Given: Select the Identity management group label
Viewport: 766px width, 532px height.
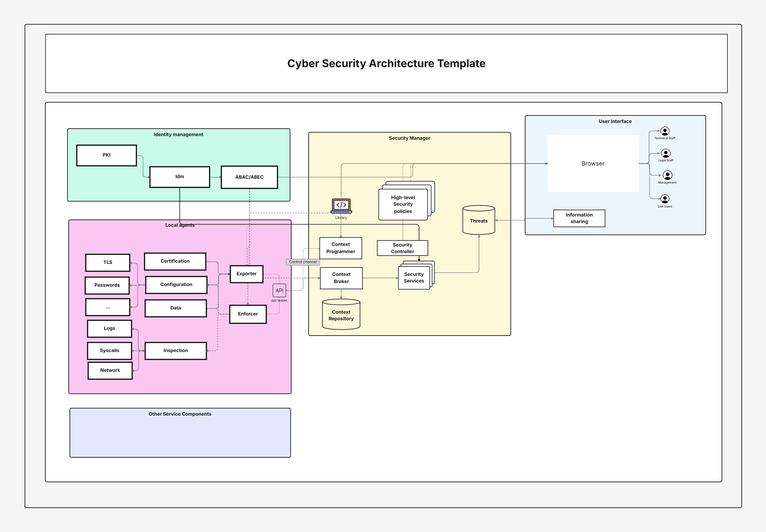Looking at the screenshot, I should [178, 134].
